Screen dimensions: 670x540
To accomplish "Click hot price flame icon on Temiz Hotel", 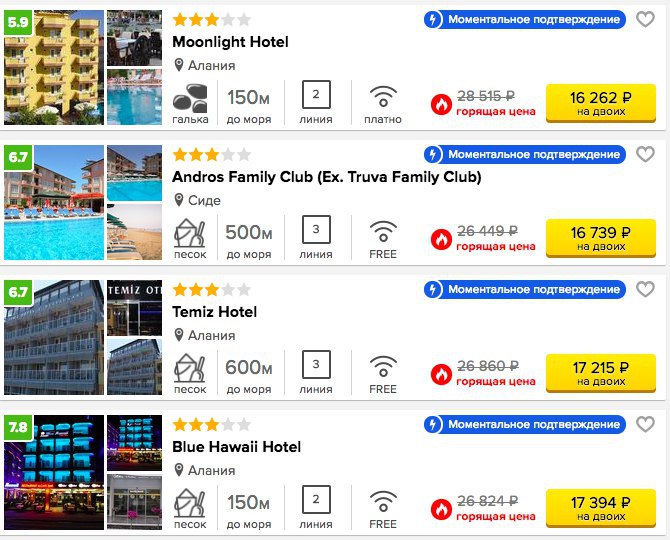I will click(441, 375).
